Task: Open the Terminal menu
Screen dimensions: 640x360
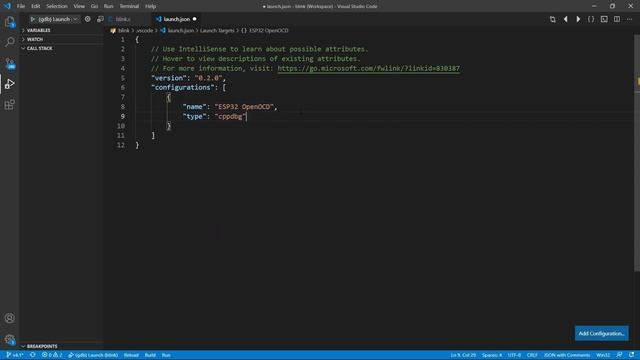Action: click(129, 6)
